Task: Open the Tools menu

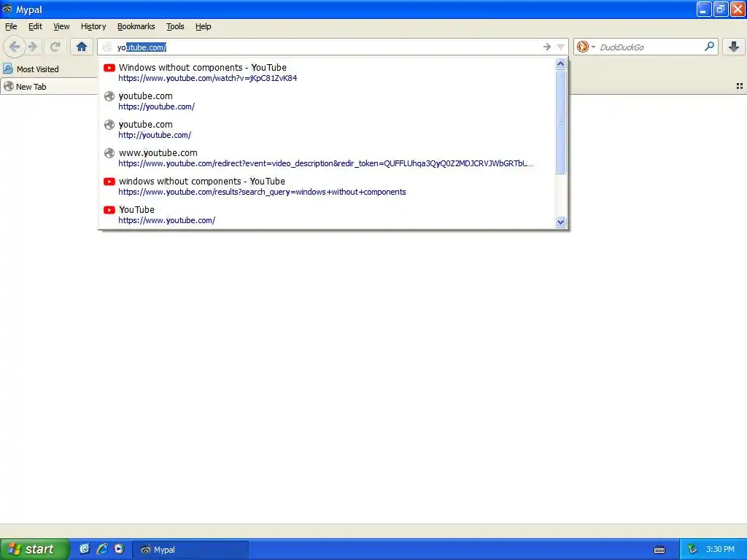Action: click(175, 26)
